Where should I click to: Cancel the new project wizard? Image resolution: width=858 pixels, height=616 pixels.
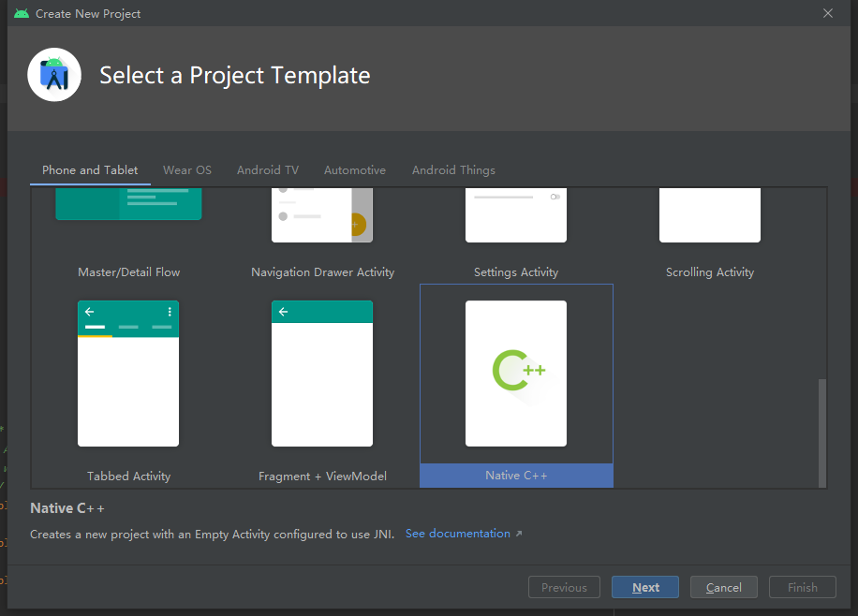723,587
